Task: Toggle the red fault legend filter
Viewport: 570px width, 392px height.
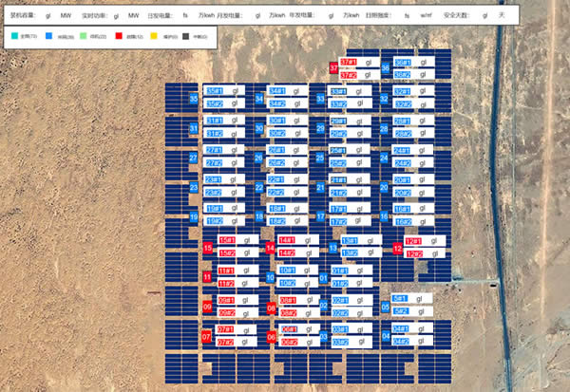Action: coord(119,35)
